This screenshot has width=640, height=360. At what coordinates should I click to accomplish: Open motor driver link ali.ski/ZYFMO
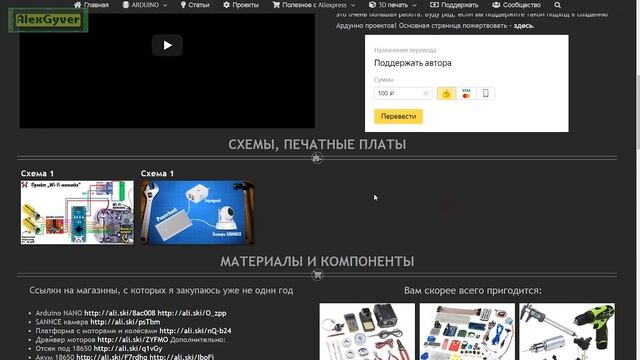(133, 340)
